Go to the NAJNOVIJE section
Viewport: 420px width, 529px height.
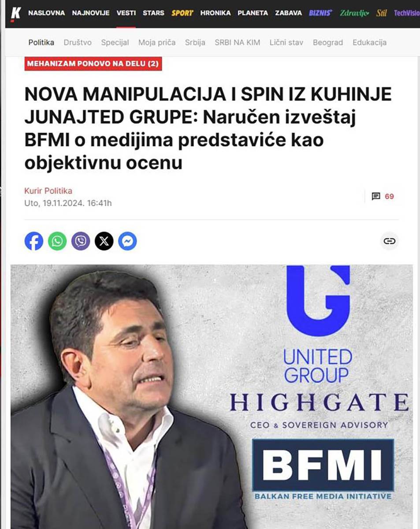tap(91, 13)
